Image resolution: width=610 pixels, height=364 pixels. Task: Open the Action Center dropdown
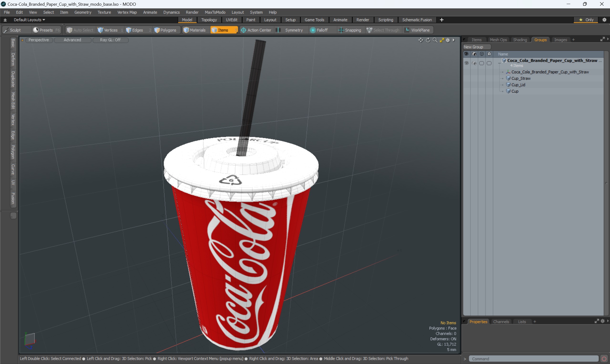click(256, 30)
